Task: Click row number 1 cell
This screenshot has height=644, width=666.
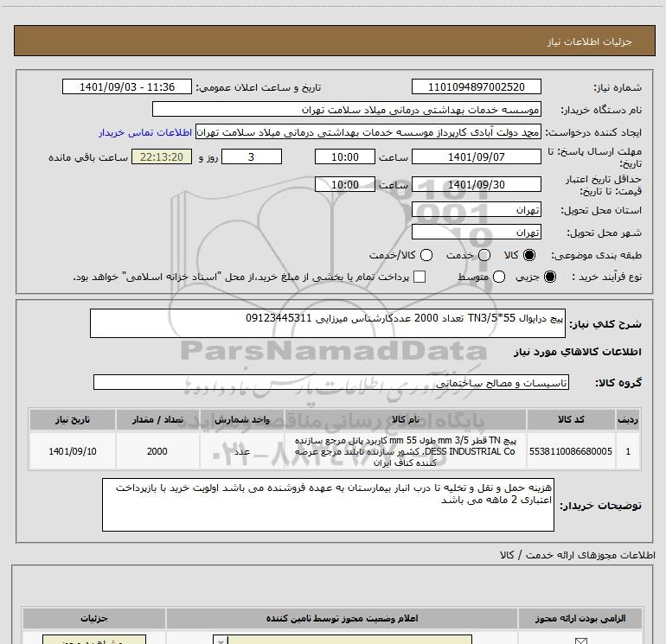Action: [628, 451]
